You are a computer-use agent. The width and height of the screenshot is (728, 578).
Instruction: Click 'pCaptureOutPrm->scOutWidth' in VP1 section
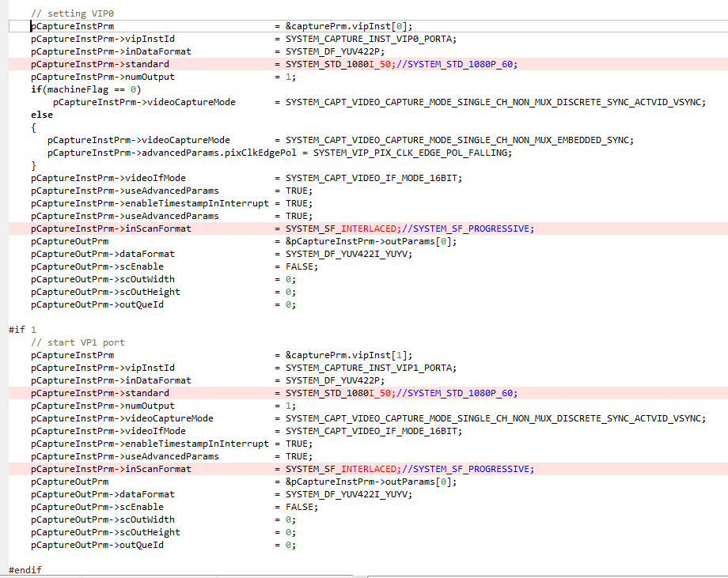tap(103, 519)
